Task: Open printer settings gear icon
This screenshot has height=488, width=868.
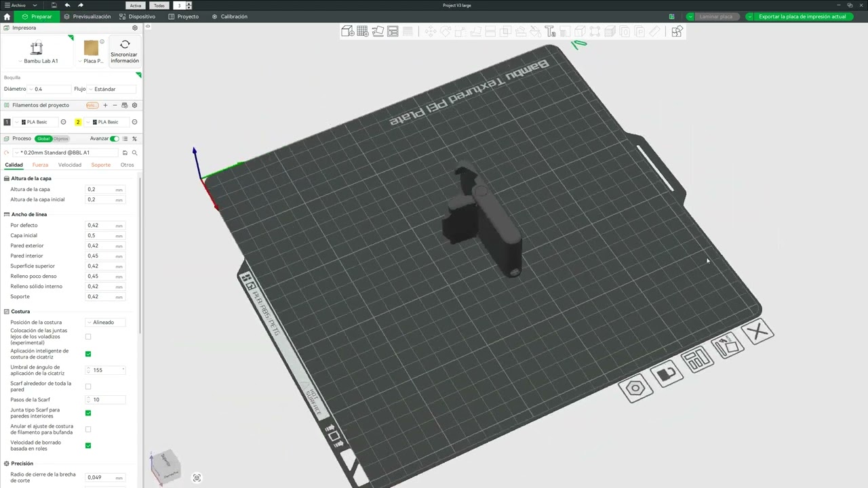Action: point(135,28)
